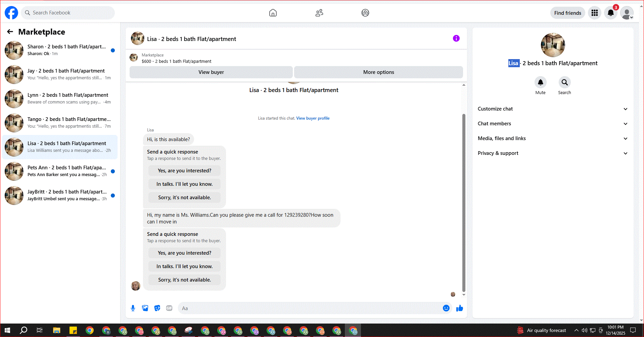Viewport: 644px width, 337px height.
Task: Click the chat scrollbar thumb
Action: click(x=464, y=203)
